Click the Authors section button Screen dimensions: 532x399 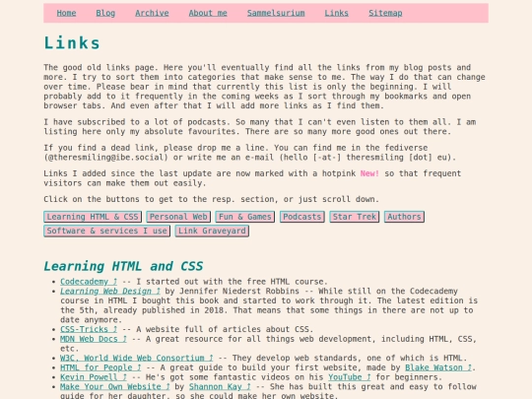(x=404, y=217)
